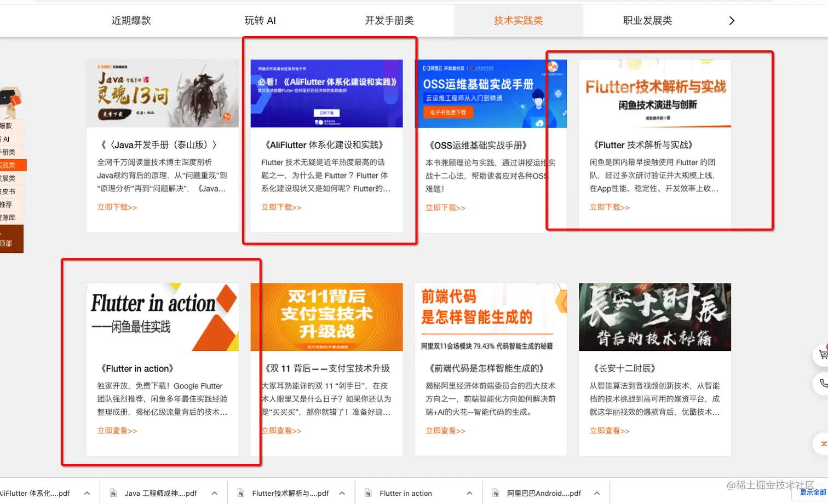Click the title 《Flutter in action》
The height and width of the screenshot is (504, 828).
pyautogui.click(x=137, y=368)
